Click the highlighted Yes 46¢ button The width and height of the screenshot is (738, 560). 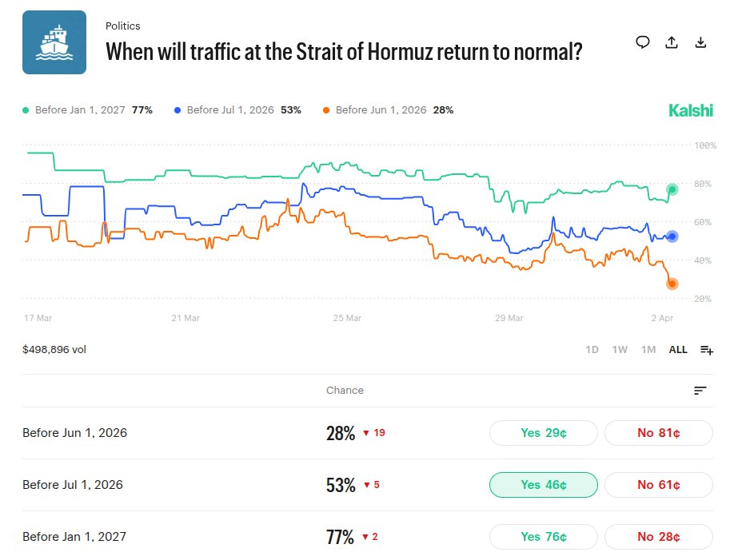pos(543,485)
